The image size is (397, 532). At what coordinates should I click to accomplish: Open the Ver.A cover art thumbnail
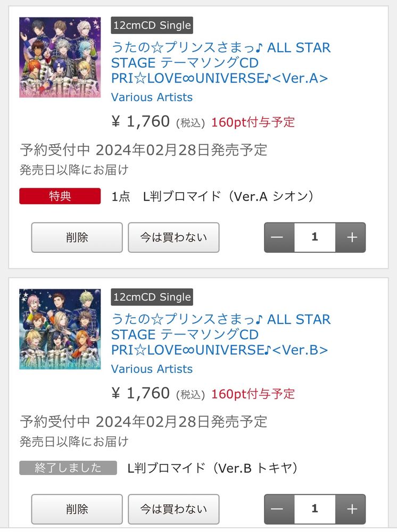tap(60, 57)
